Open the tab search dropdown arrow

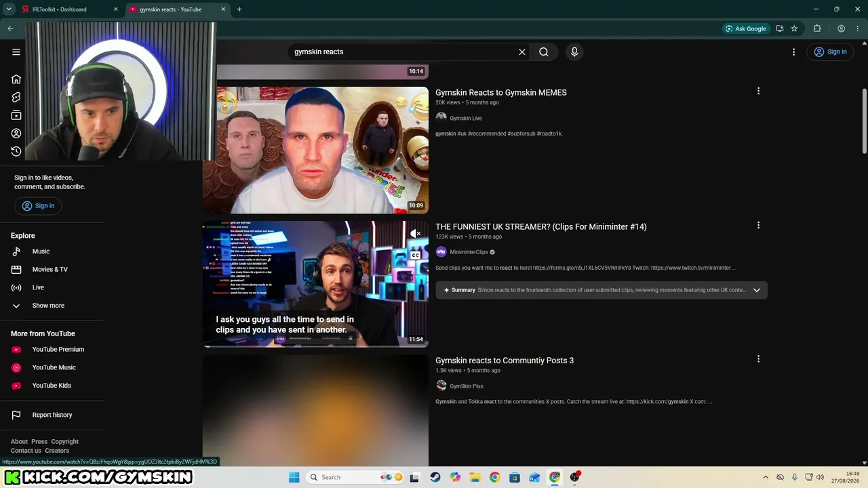(9, 9)
